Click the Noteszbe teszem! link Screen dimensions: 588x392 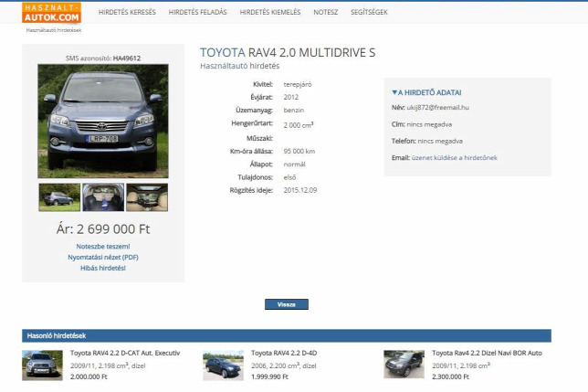point(103,247)
